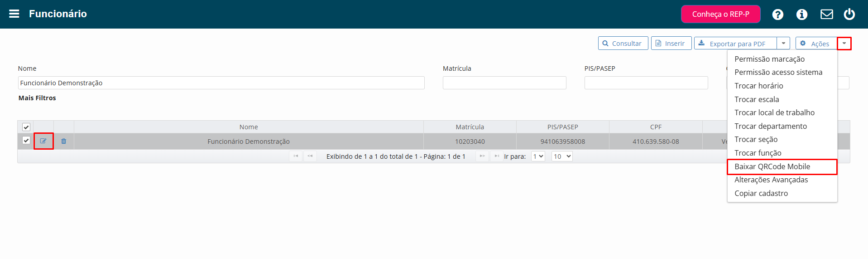Expand the Mais Filtros link

pos(37,98)
